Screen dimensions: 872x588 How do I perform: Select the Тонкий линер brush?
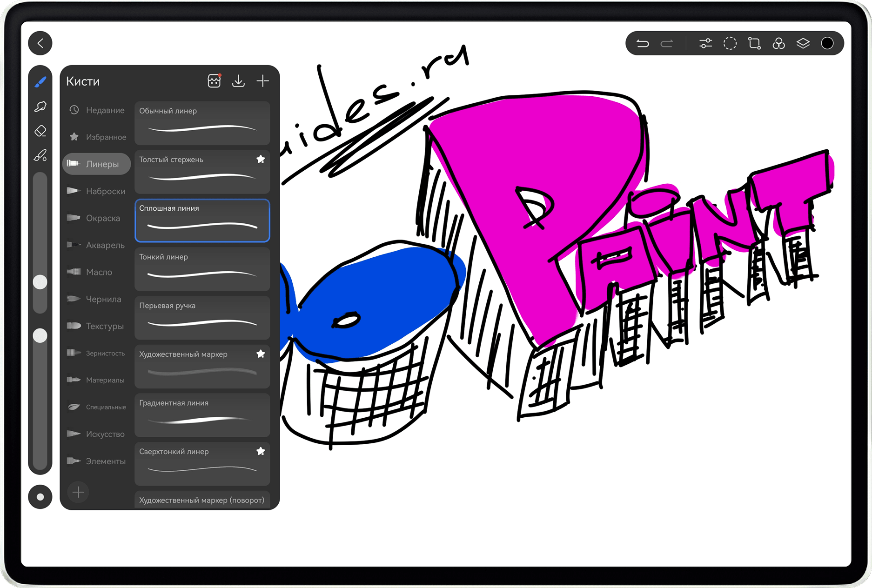202,269
